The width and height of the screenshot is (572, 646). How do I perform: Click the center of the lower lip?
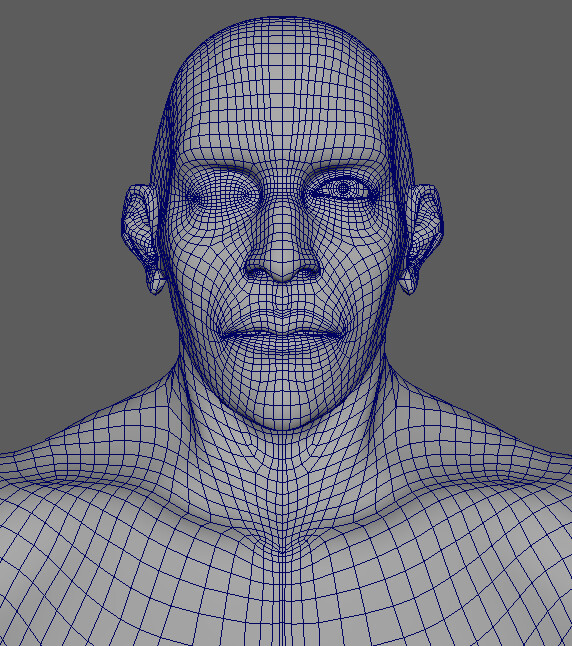[283, 344]
